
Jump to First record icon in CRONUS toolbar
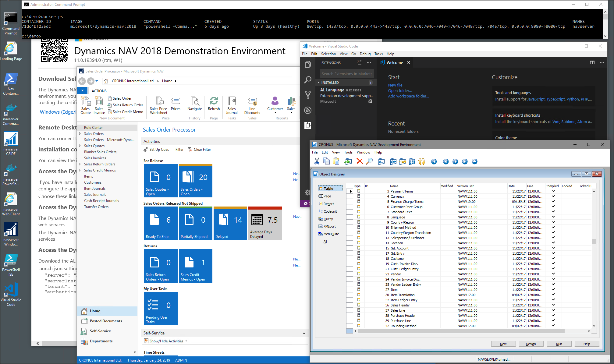click(434, 161)
